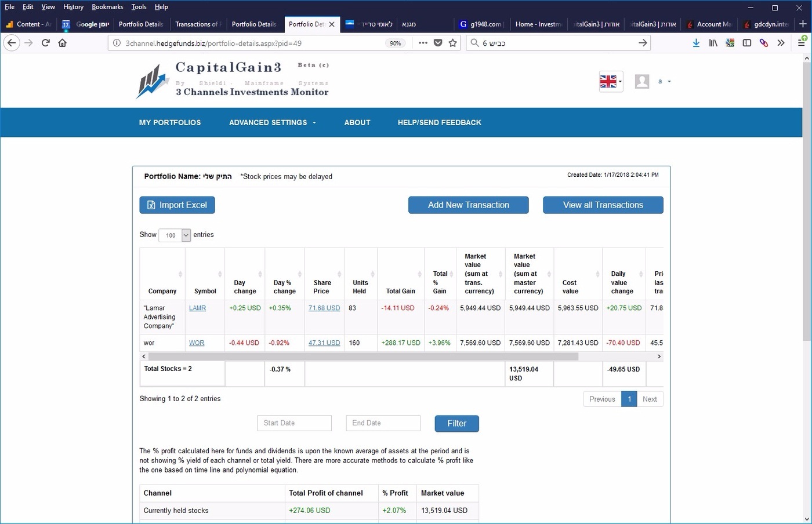
Task: Go to Next page of entries
Action: click(650, 399)
